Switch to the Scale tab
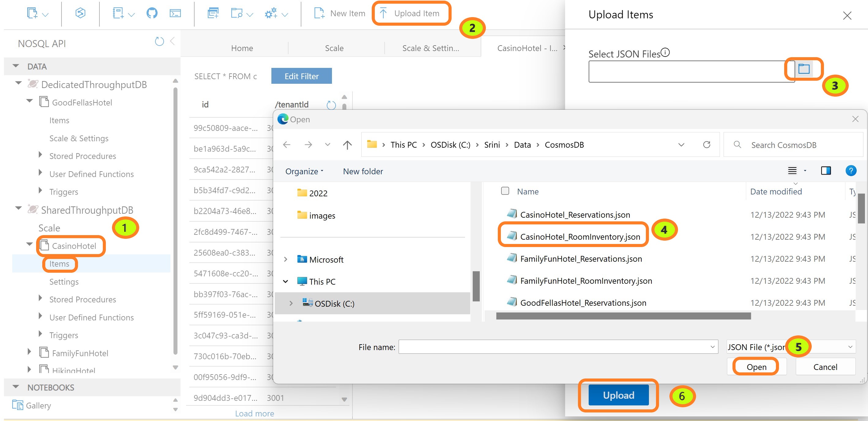The width and height of the screenshot is (868, 421). pos(334,48)
